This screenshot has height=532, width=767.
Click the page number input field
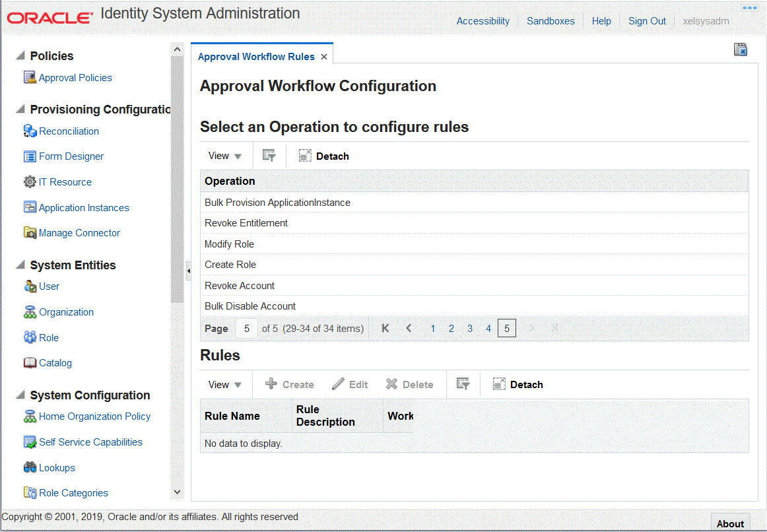click(x=247, y=329)
